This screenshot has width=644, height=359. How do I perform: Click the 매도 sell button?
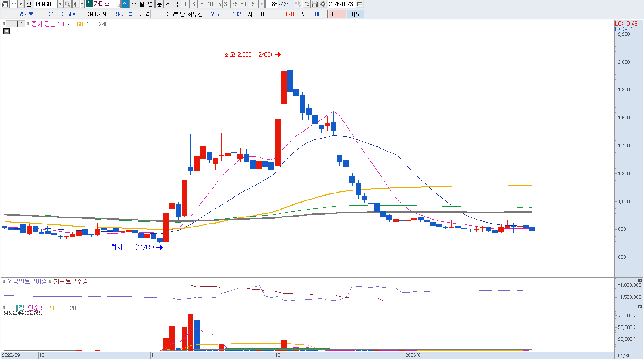pyautogui.click(x=355, y=14)
